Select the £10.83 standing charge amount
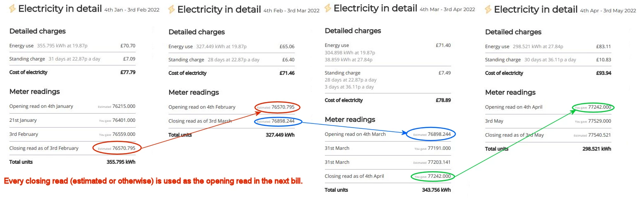 (604, 60)
